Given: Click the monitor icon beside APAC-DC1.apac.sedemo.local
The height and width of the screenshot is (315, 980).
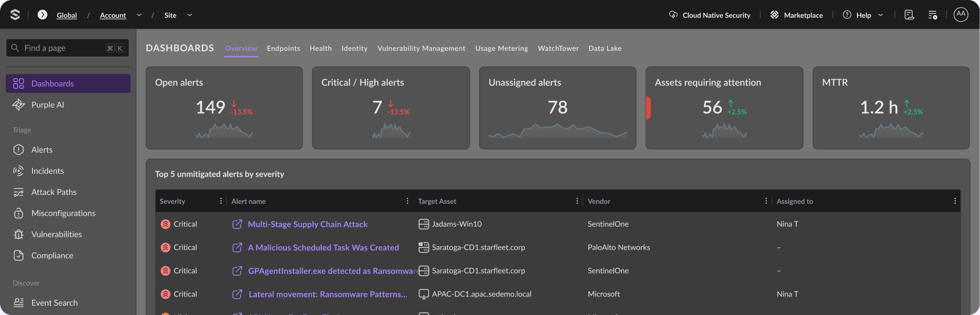Looking at the screenshot, I should click(424, 294).
